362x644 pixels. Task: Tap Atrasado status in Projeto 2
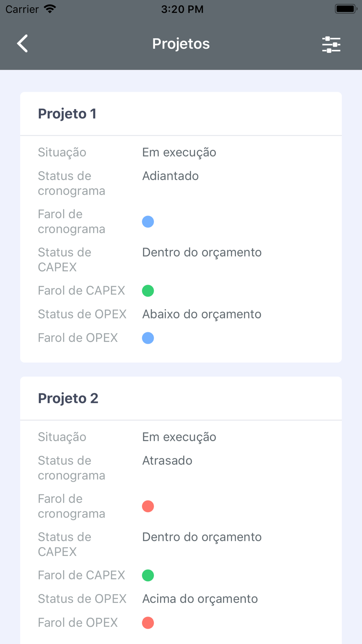coord(167,461)
